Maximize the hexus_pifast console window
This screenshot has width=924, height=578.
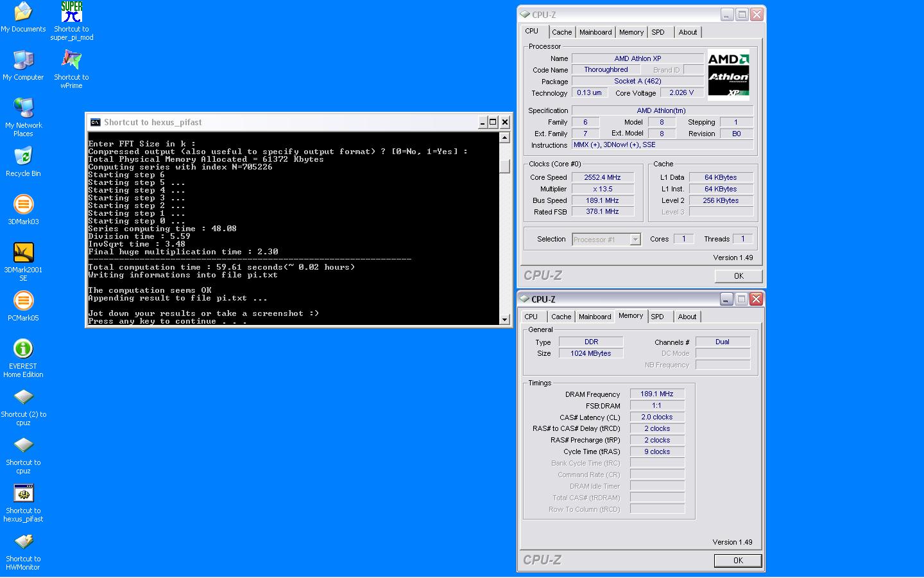493,122
